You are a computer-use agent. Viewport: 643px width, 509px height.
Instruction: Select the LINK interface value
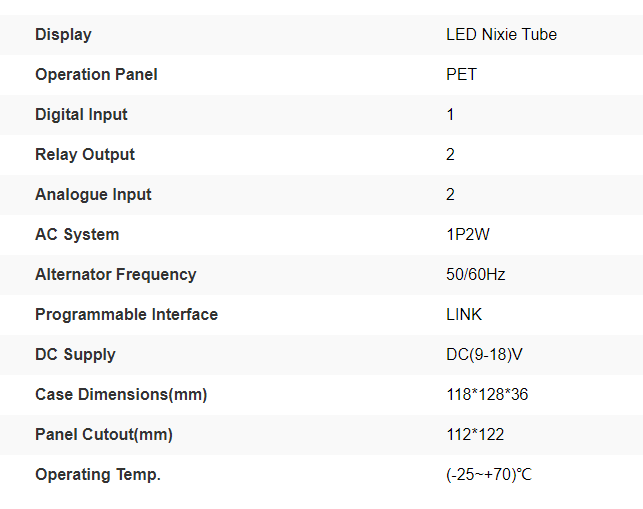point(464,314)
